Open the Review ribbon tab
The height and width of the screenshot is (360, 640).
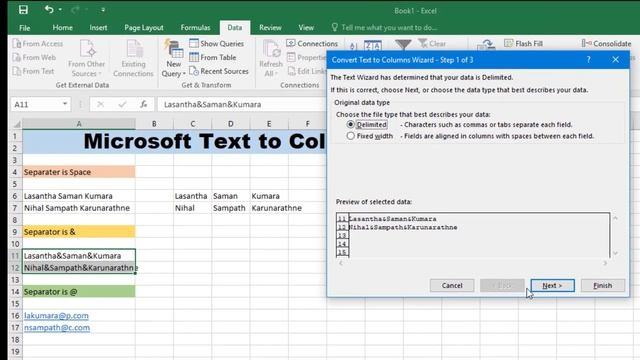tap(270, 28)
